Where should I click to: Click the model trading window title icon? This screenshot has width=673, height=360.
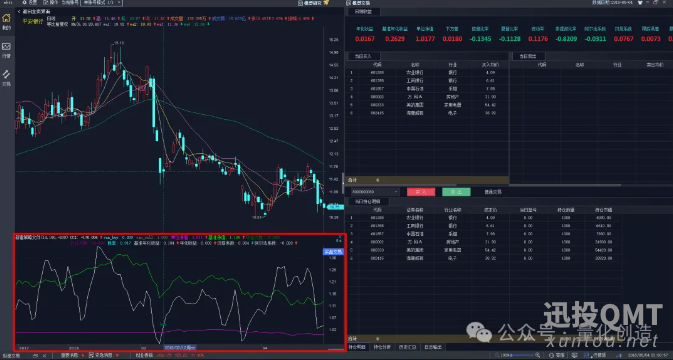tap(349, 3)
